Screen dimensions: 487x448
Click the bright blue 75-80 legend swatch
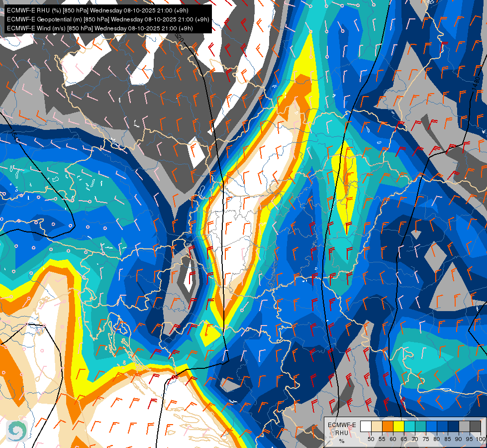pos(431,426)
